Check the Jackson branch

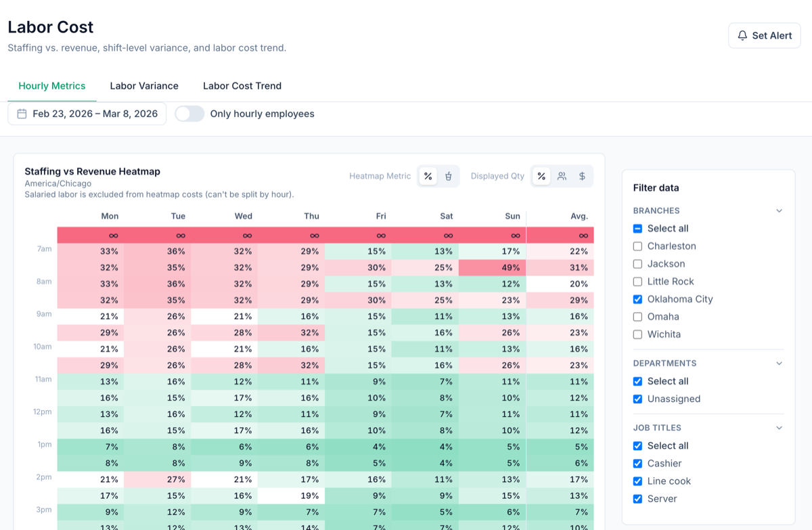[x=637, y=264]
